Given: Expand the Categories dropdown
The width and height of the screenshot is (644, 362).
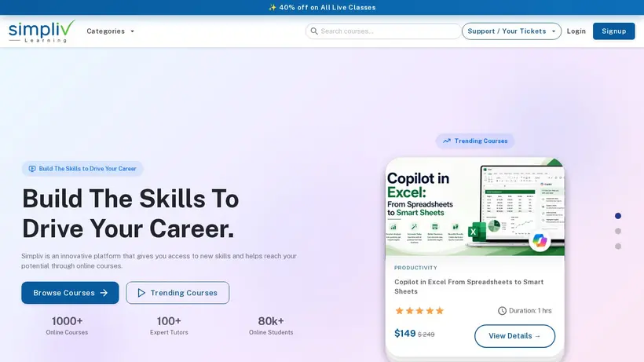Looking at the screenshot, I should pyautogui.click(x=111, y=31).
